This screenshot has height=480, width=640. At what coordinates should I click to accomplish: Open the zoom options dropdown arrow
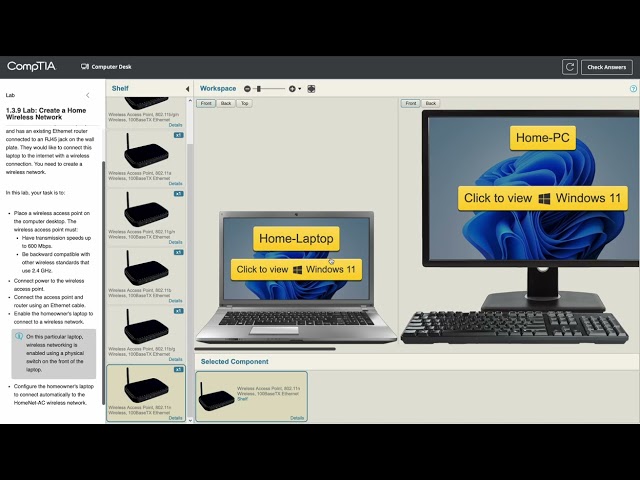(300, 89)
